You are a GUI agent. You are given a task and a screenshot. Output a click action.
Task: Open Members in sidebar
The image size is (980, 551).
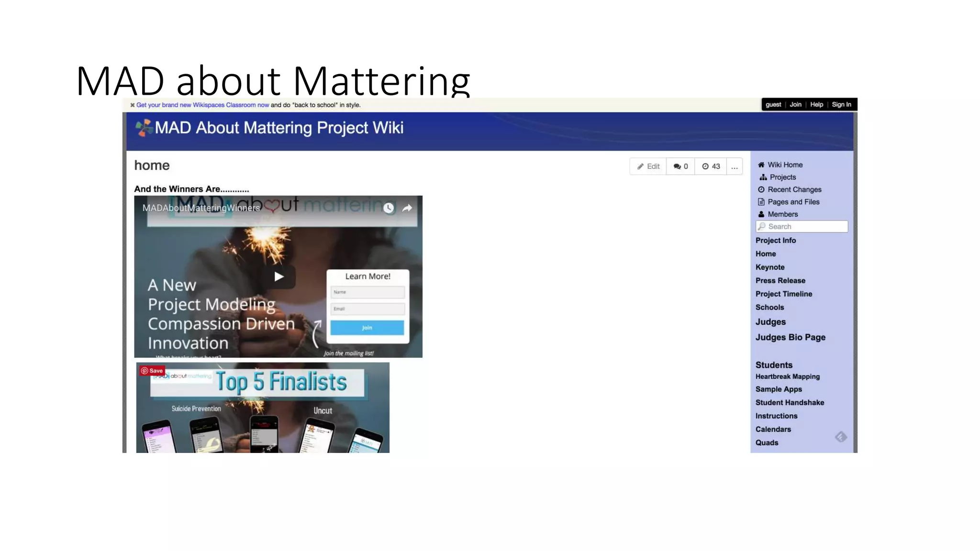tap(778, 215)
